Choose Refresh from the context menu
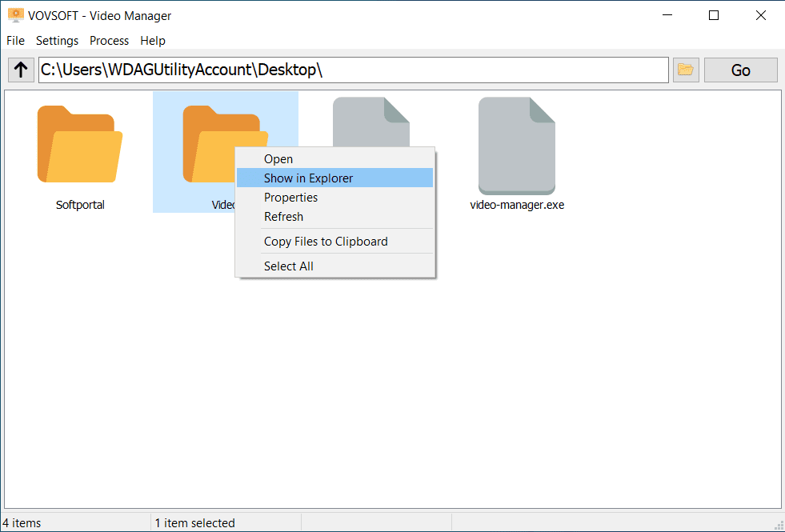The image size is (785, 532). 335,217
